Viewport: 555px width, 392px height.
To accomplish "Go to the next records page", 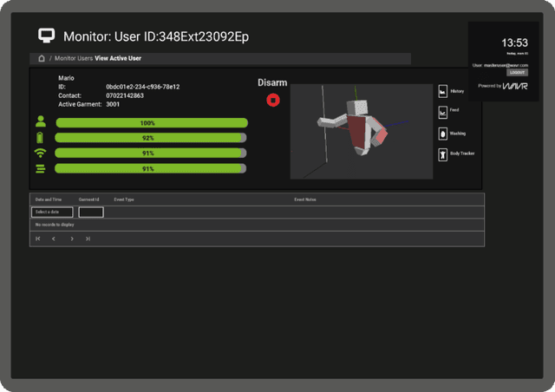I will (72, 238).
